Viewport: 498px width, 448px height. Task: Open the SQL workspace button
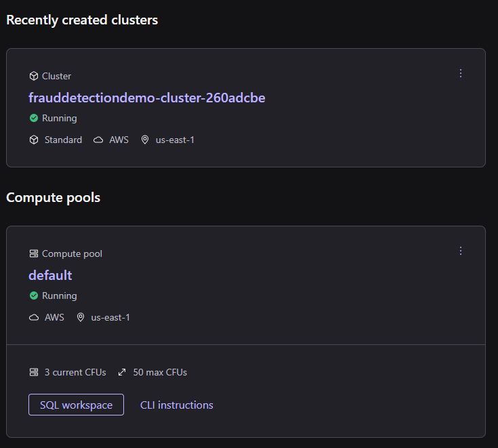tap(76, 405)
